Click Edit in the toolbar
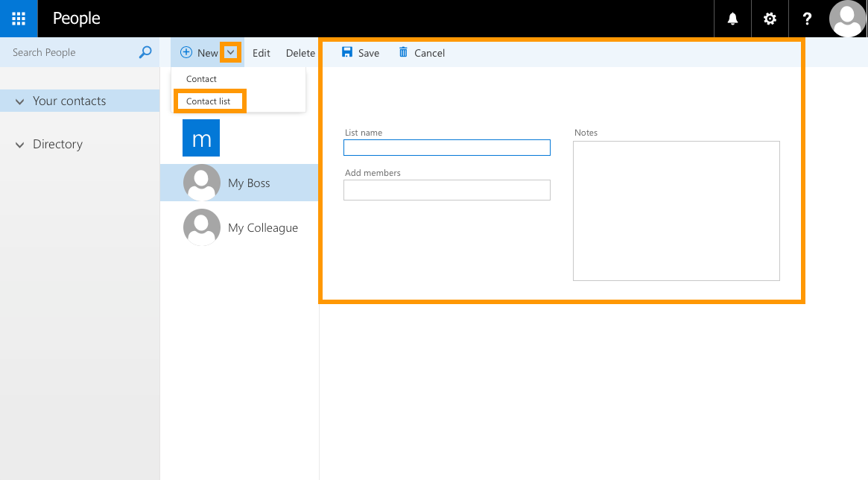This screenshot has width=868, height=480. [261, 53]
